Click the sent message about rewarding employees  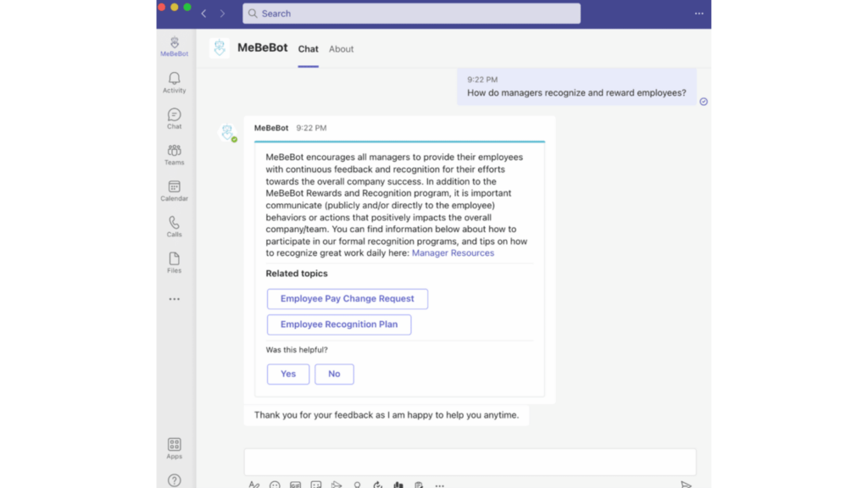pos(576,86)
